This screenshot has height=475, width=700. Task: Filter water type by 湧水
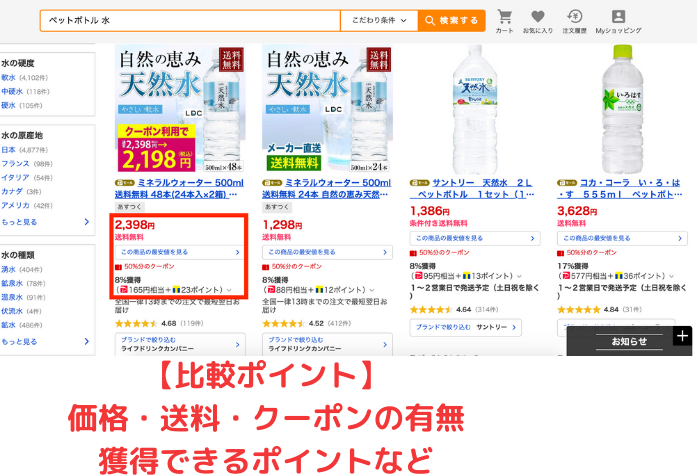[8, 270]
